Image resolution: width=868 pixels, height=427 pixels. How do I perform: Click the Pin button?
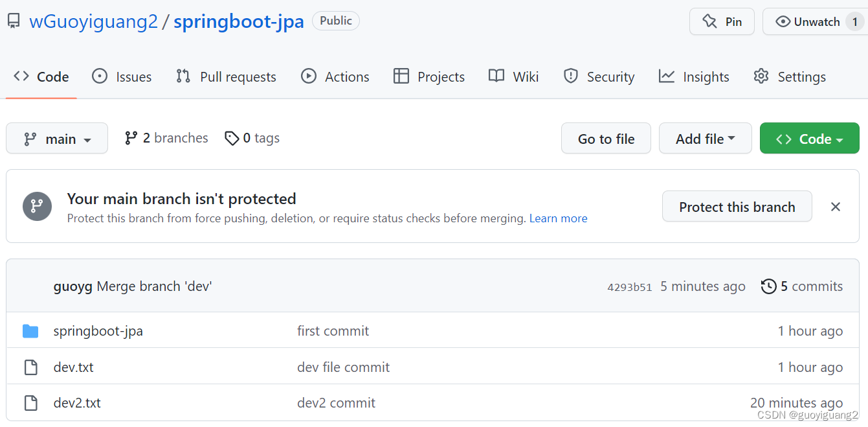(x=722, y=21)
